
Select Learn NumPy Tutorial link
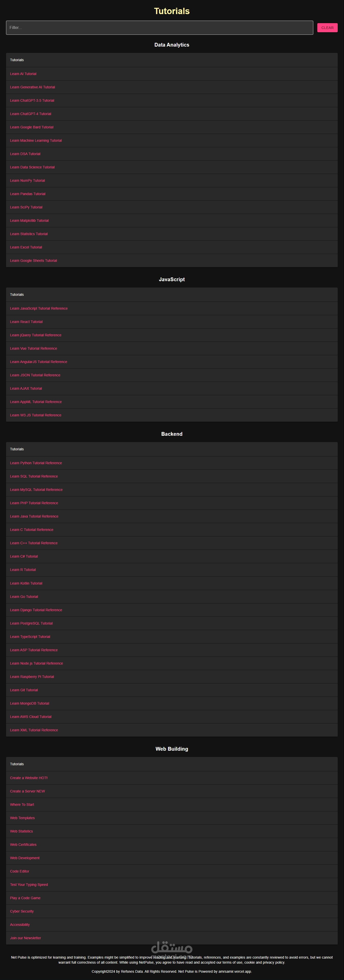tap(27, 181)
